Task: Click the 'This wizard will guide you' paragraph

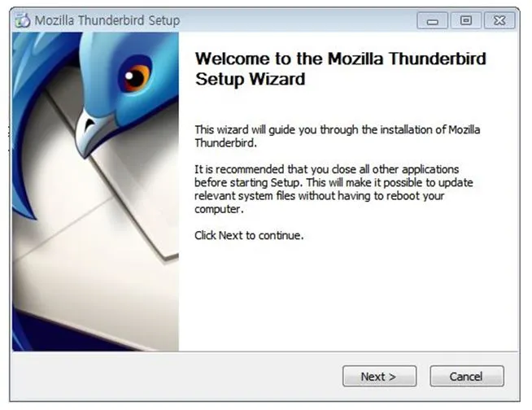Action: click(x=338, y=136)
